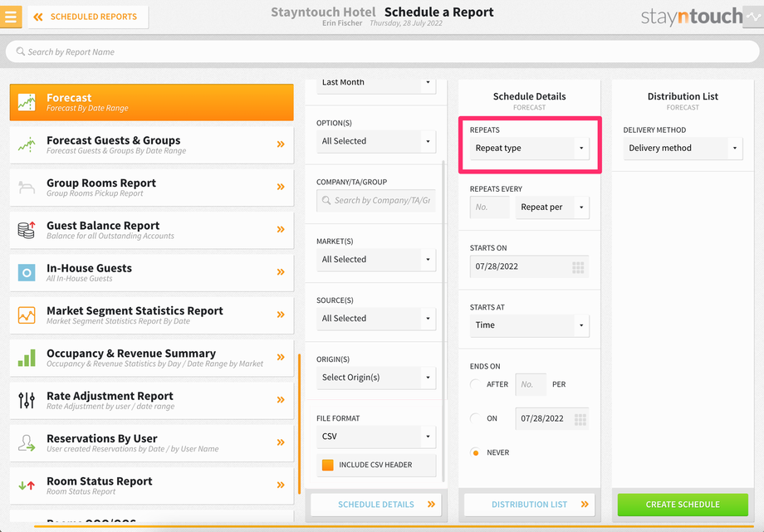The image size is (764, 532).
Task: Click the Repeats Every number field
Action: coord(490,207)
